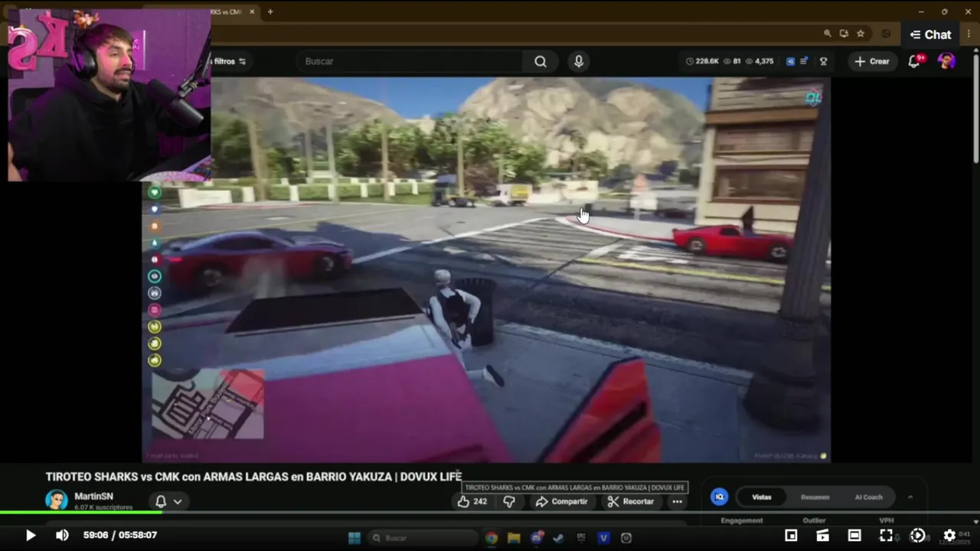
Task: Open the player settings gear
Action: pyautogui.click(x=949, y=536)
